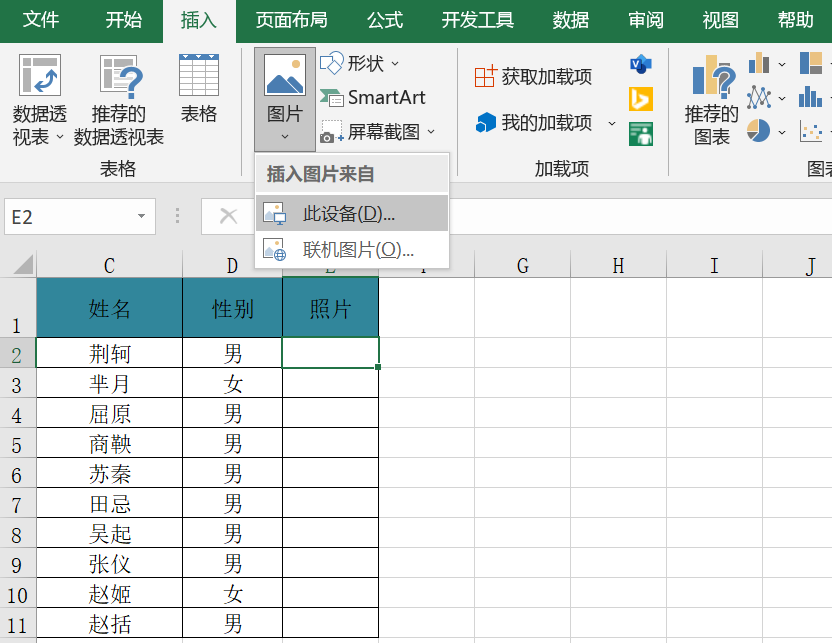Screen dimensions: 832x643
Task: Click Get Add-ins (获取加载项)
Action: tap(533, 77)
